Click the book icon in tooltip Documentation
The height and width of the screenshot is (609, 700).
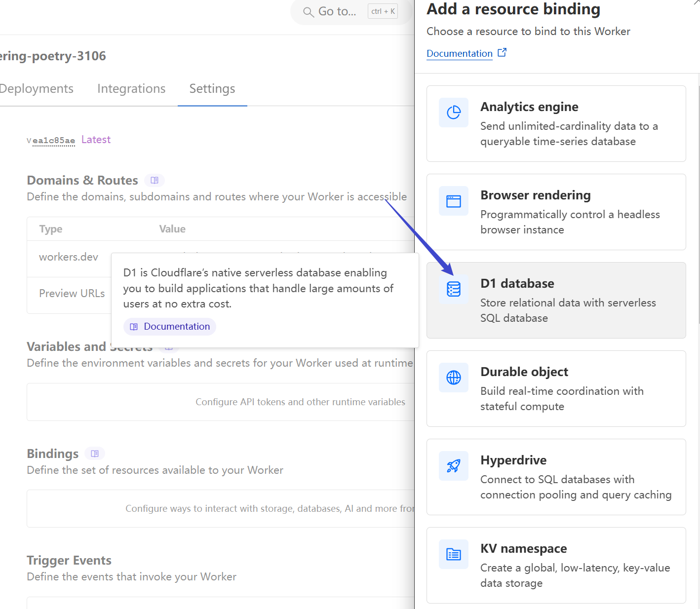point(134,327)
